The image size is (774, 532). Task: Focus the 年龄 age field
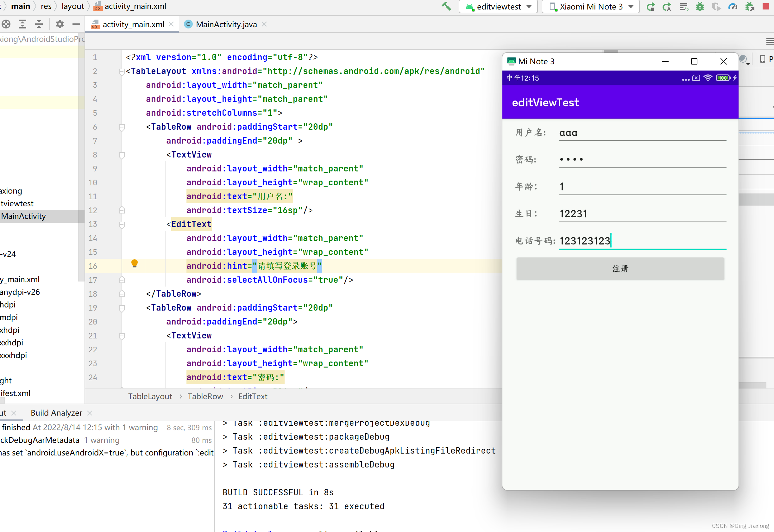[643, 186]
